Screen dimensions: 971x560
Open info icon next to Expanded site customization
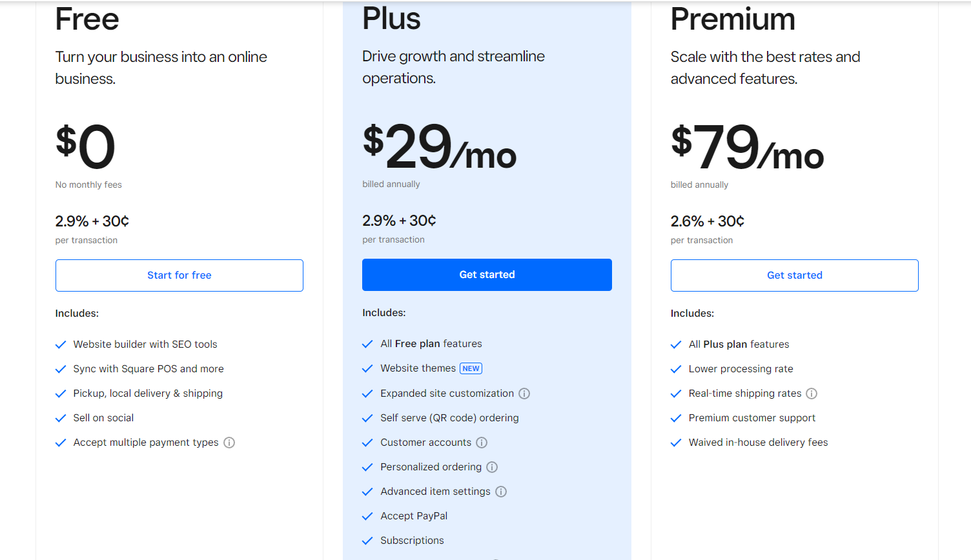tap(524, 394)
